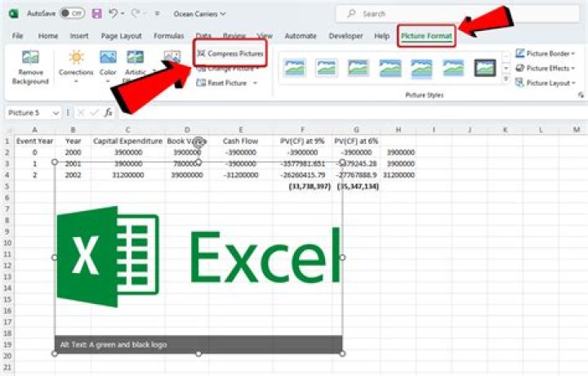This screenshot has width=588, height=376.
Task: Open the Picture Border dropdown
Action: click(x=546, y=54)
